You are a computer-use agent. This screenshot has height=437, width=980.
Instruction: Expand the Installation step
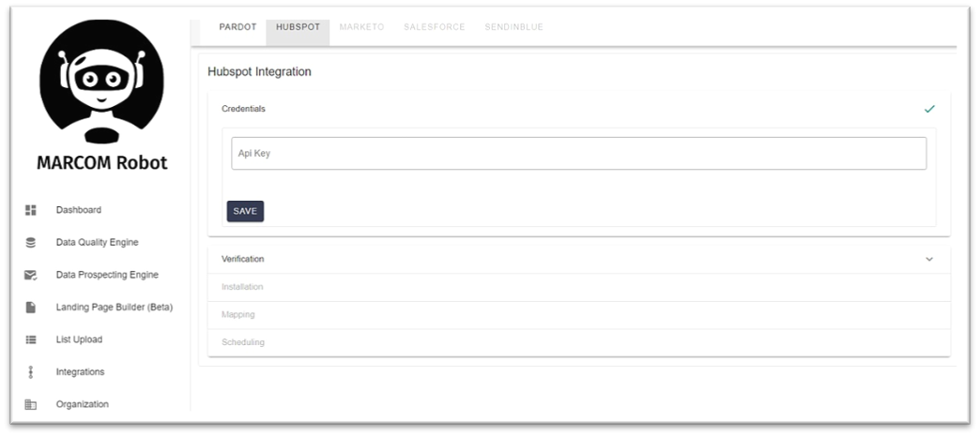click(579, 287)
